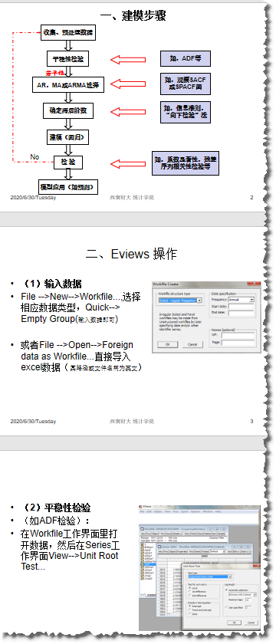The width and height of the screenshot is (276, 644).
Task: Confirm Workfile Create with OK
Action: pyautogui.click(x=168, y=344)
